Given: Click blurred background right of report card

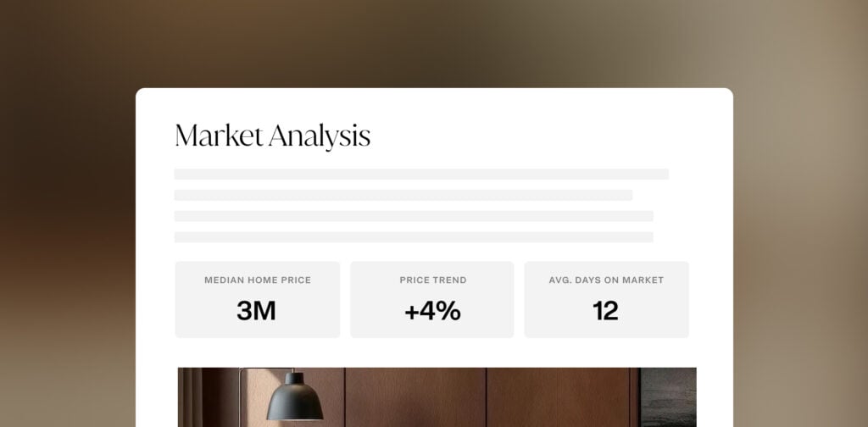Looking at the screenshot, I should click(801, 254).
